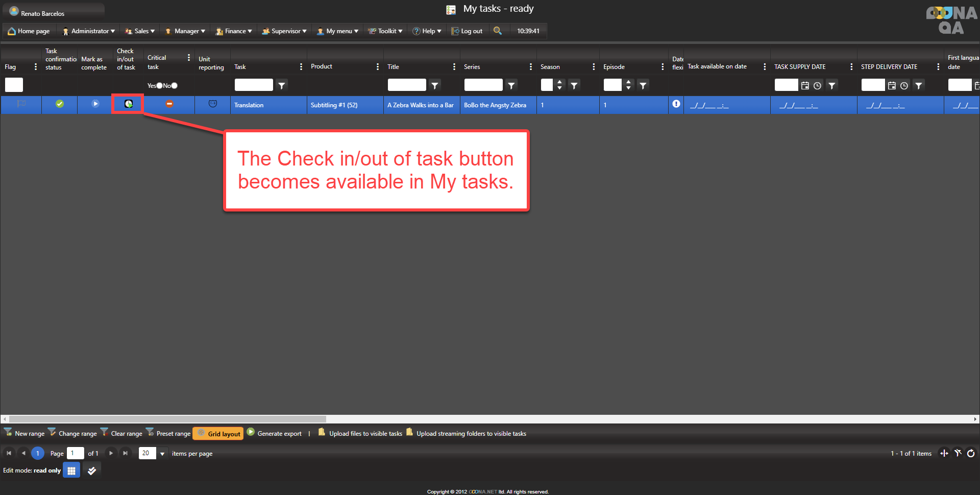
Task: Expand the Product column options menu
Action: [x=378, y=67]
